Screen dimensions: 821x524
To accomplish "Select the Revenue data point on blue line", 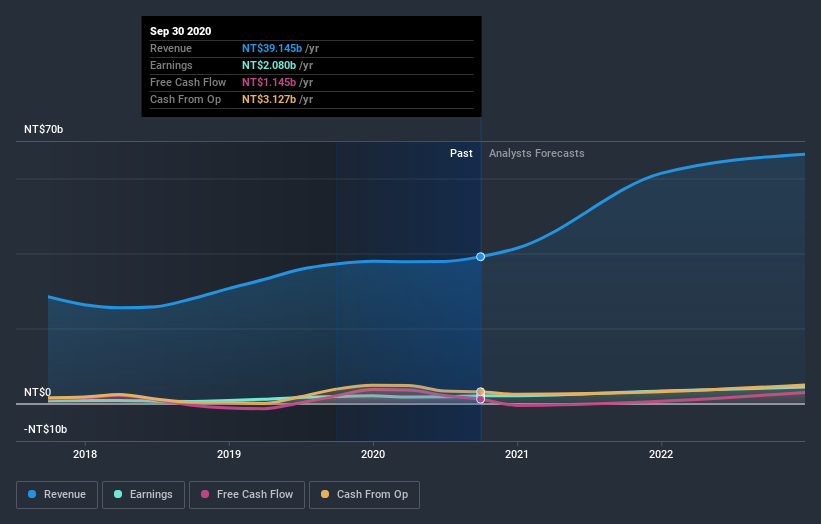I will coord(481,257).
